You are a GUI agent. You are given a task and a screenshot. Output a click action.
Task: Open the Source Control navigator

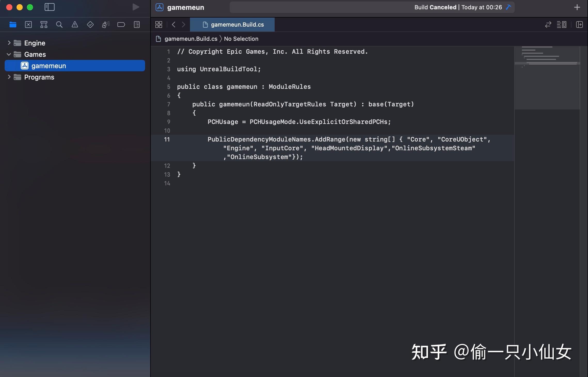click(x=28, y=25)
